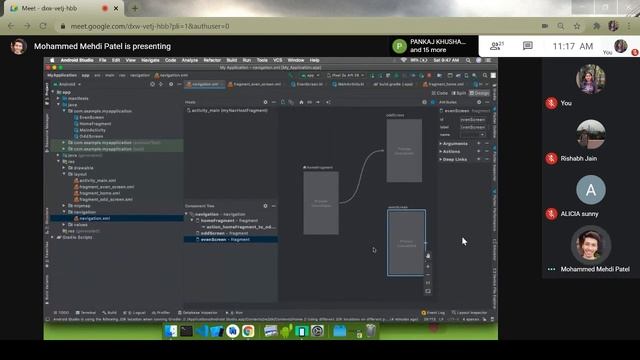Expand the drawable folder arrow

(x=64, y=168)
